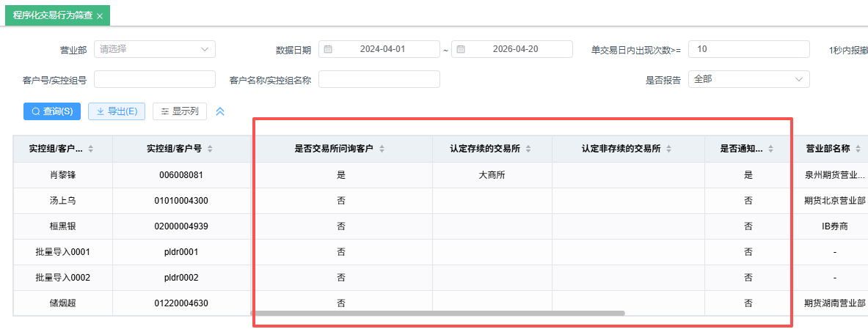Sort by the first 实控组/客户 name column

pyautogui.click(x=91, y=149)
